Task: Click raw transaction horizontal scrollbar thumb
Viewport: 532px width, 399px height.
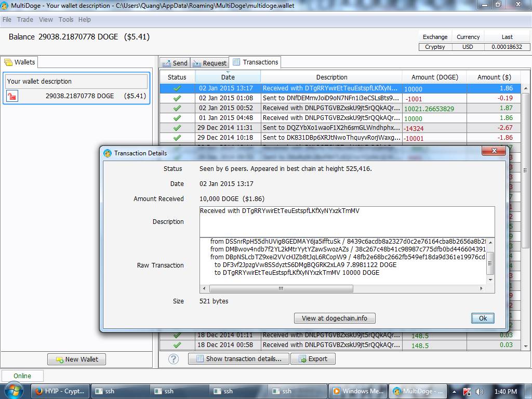Action: pyautogui.click(x=281, y=289)
